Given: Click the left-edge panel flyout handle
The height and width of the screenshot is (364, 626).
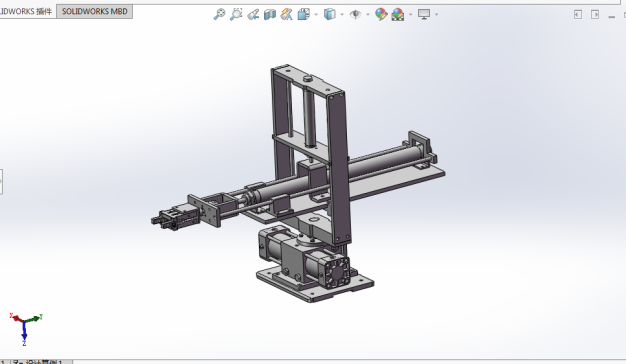Looking at the screenshot, I should [1, 182].
